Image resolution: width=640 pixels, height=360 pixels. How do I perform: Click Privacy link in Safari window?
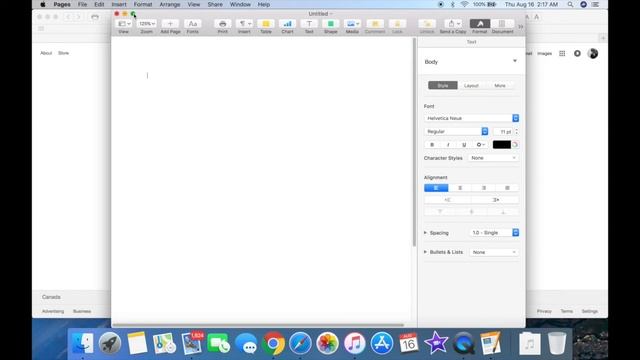544,311
